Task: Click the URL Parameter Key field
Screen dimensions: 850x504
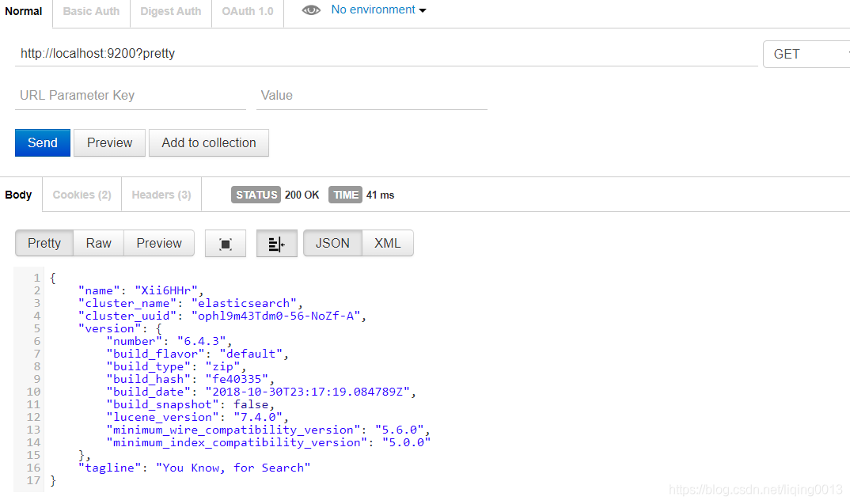Action: 130,96
